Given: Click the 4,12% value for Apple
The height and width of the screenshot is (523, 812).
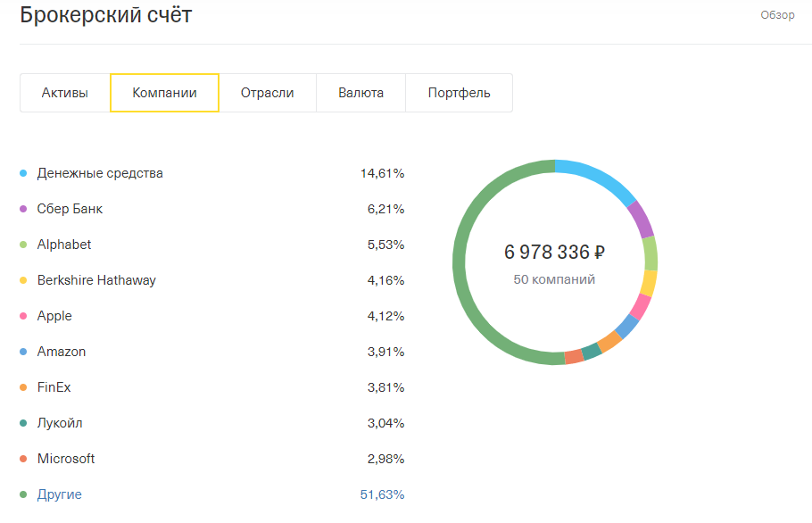Looking at the screenshot, I should [385, 316].
